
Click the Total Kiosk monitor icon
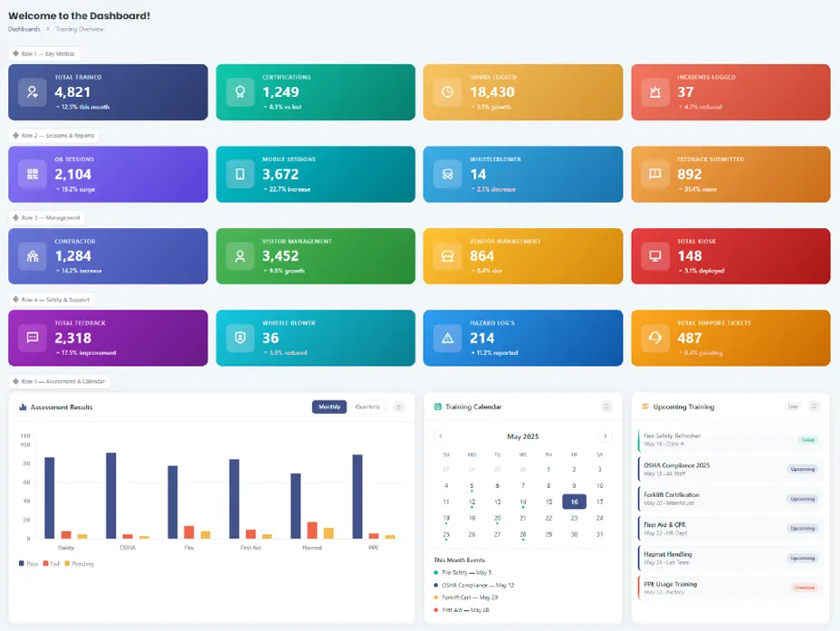654,256
